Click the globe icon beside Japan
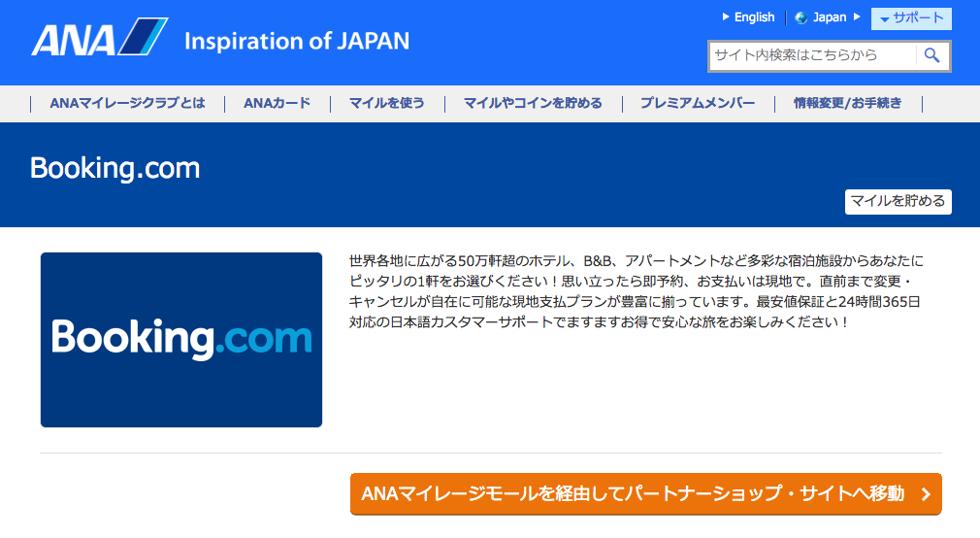 [800, 17]
